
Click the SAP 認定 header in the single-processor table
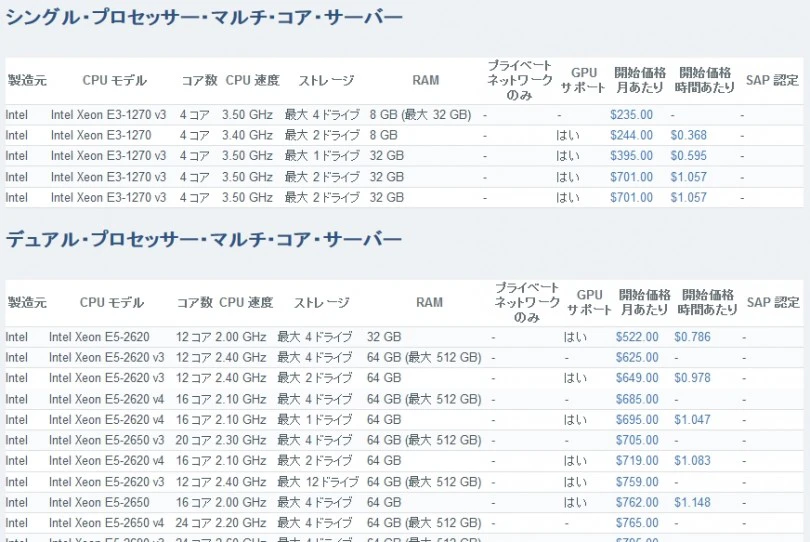(x=772, y=81)
